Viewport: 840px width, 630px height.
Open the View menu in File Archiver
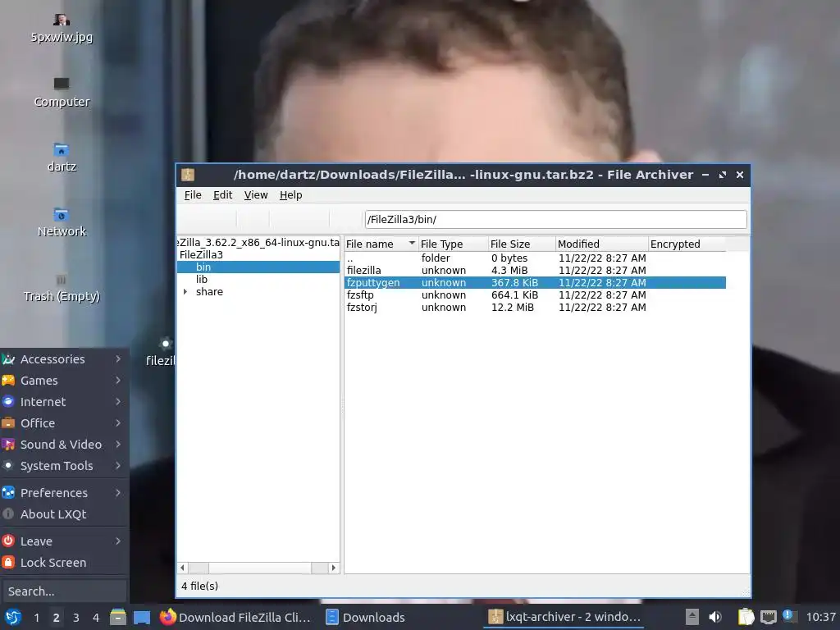point(256,195)
